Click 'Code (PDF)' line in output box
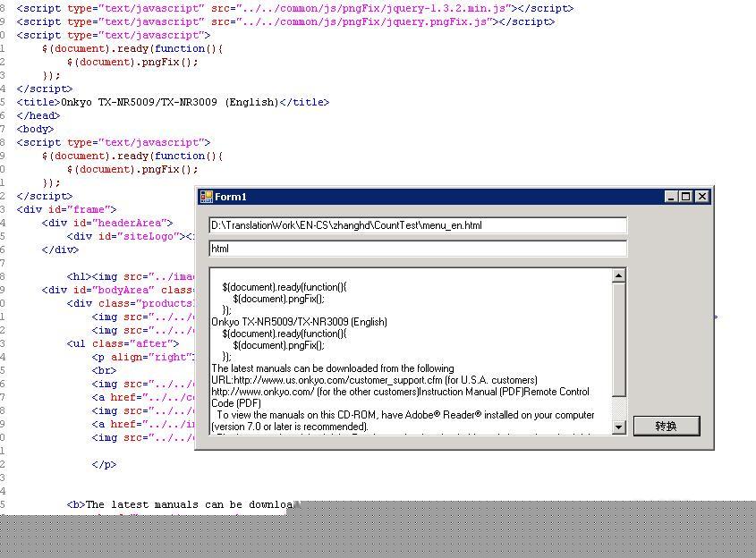 [236, 403]
